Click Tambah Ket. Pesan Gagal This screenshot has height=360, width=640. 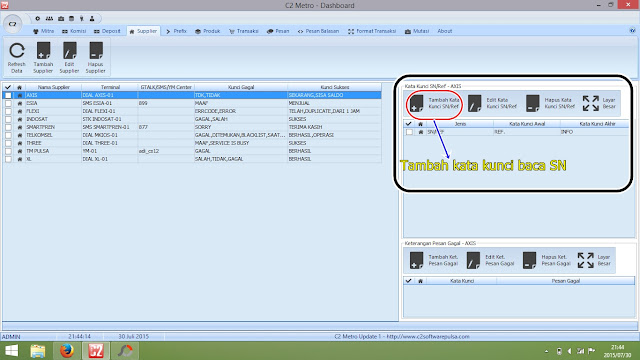pyautogui.click(x=434, y=260)
